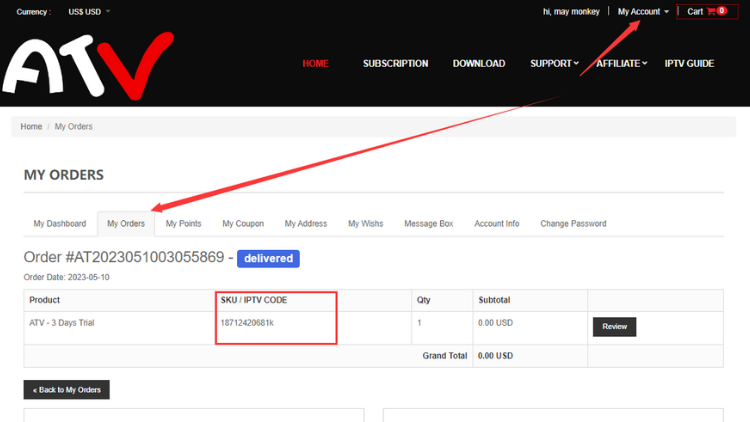This screenshot has width=750, height=422.
Task: Open the My Coupon tab
Action: pyautogui.click(x=243, y=223)
